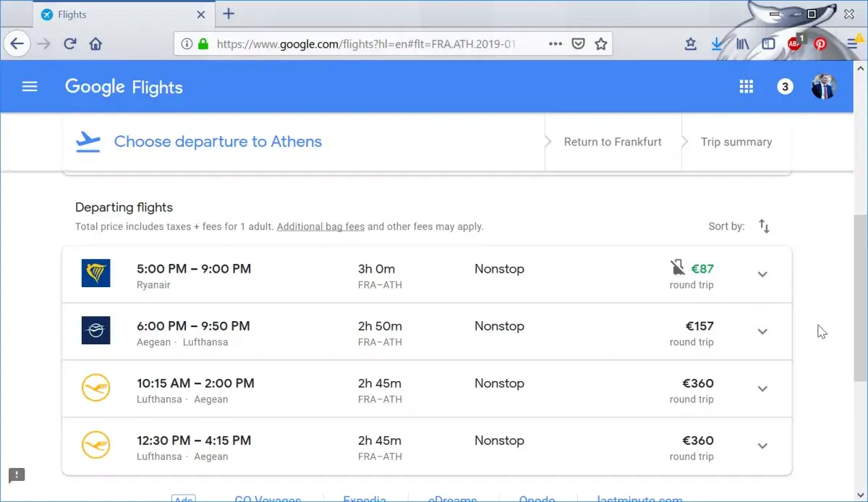868x502 pixels.
Task: Select the 6:00 PM – 9:50 PM flight
Action: click(427, 331)
